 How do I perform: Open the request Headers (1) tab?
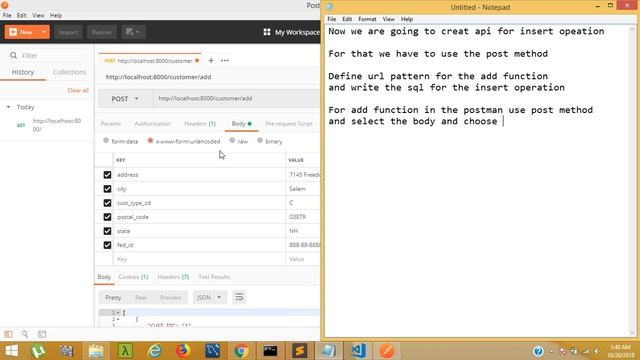[200, 124]
